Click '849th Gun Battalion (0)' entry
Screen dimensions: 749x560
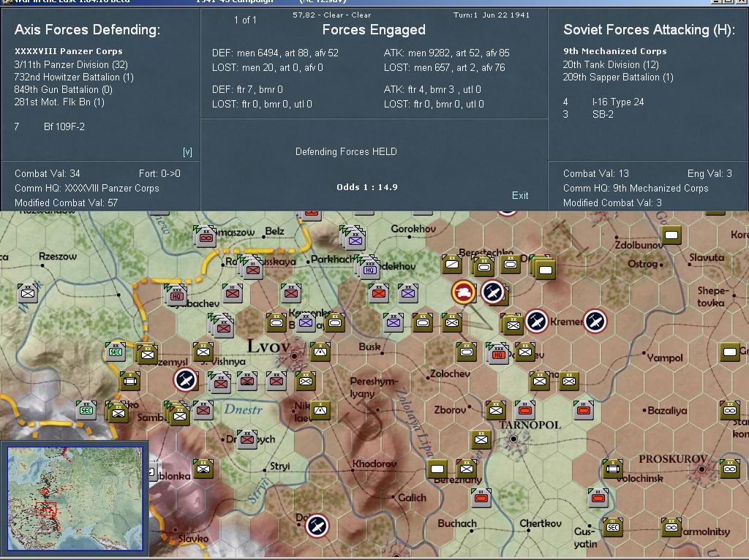(64, 89)
